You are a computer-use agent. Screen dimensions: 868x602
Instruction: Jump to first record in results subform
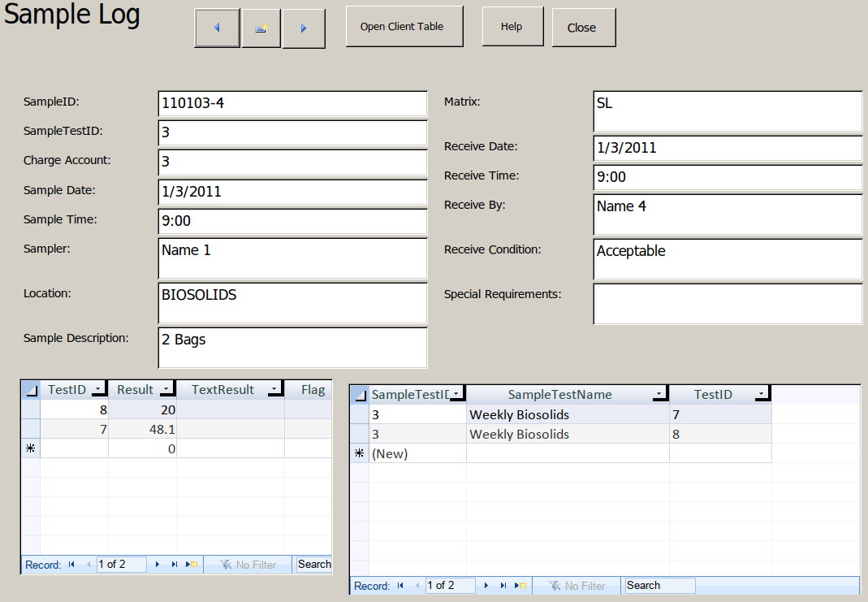click(71, 565)
